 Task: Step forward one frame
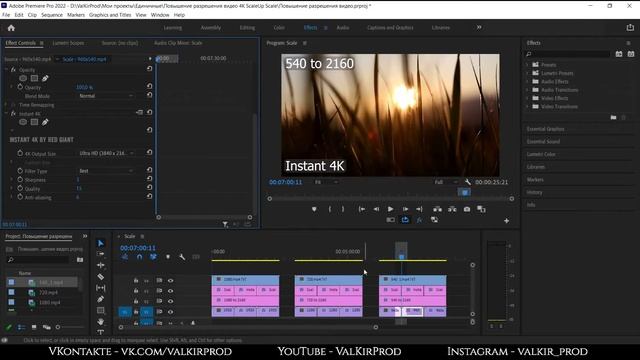[x=405, y=209]
